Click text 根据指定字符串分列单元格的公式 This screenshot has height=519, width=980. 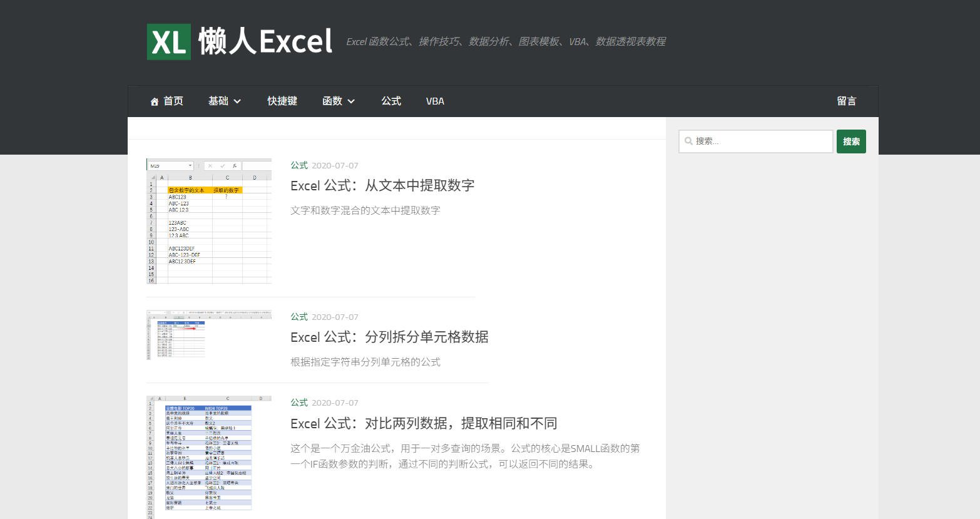pos(365,362)
